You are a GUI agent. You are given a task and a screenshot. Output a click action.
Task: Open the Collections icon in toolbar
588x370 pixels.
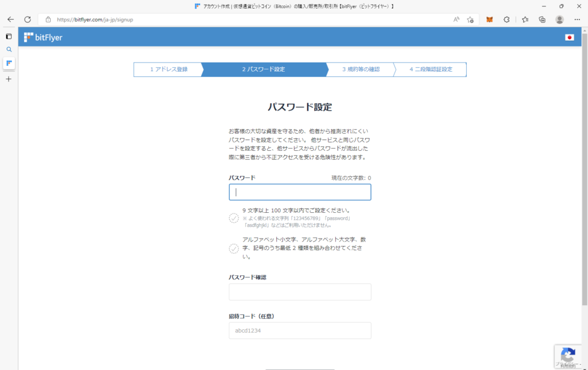coord(542,19)
